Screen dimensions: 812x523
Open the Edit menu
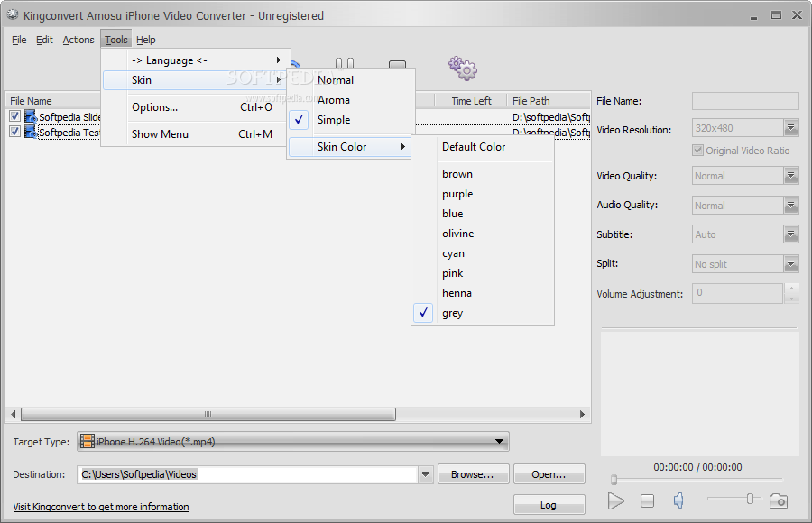(44, 40)
